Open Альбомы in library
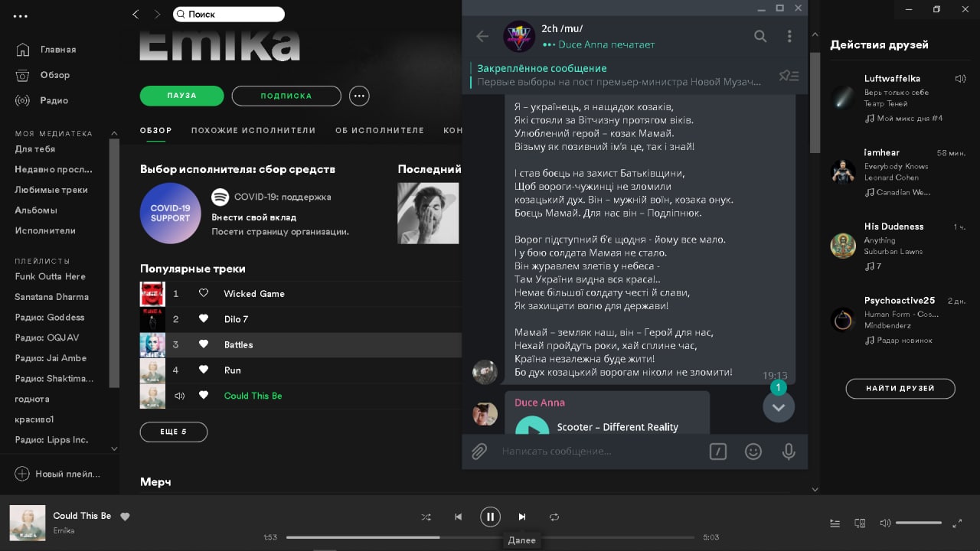Screen dimensions: 980x551 (36, 210)
